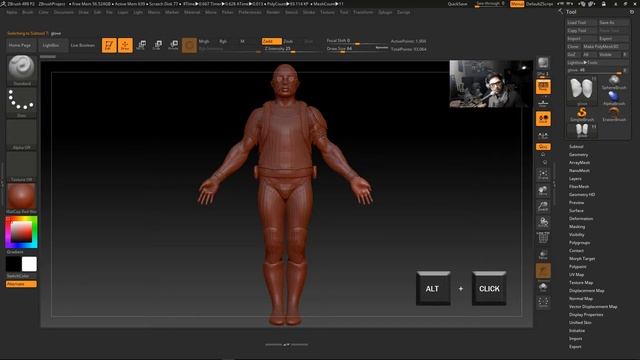Image resolution: width=640 pixels, height=360 pixels.
Task: Click the Focal Shift slider
Action: [356, 41]
